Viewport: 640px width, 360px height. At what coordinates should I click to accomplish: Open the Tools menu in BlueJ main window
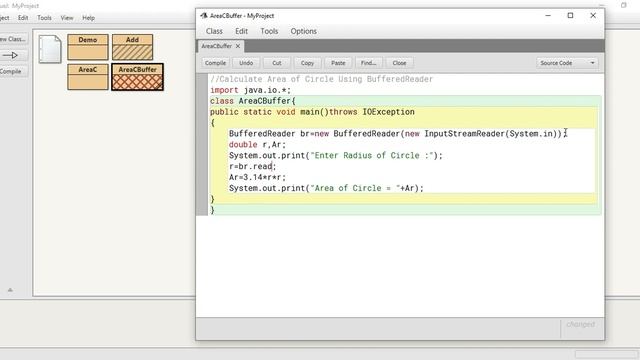pos(44,18)
